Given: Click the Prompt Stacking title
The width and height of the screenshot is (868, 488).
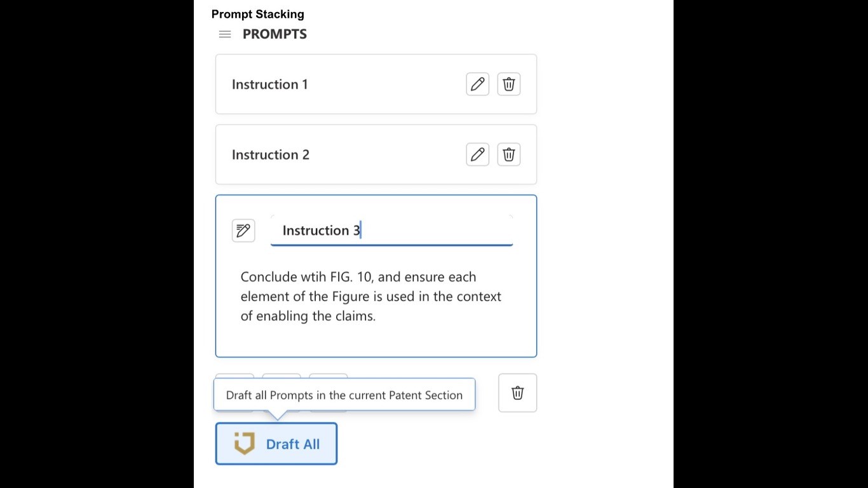Looking at the screenshot, I should (x=257, y=14).
